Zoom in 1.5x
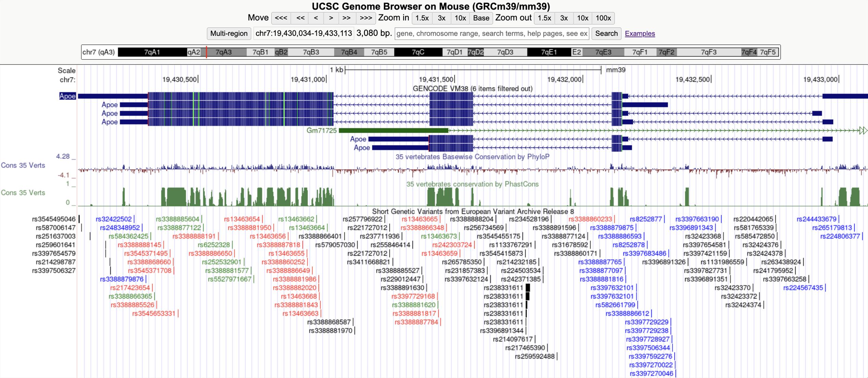The height and width of the screenshot is (378, 868). 422,18
